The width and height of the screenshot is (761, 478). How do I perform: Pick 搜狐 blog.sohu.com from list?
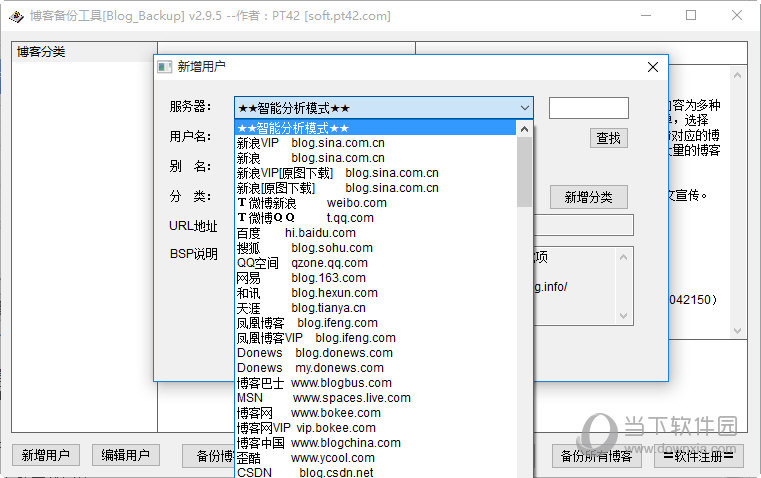[375, 248]
